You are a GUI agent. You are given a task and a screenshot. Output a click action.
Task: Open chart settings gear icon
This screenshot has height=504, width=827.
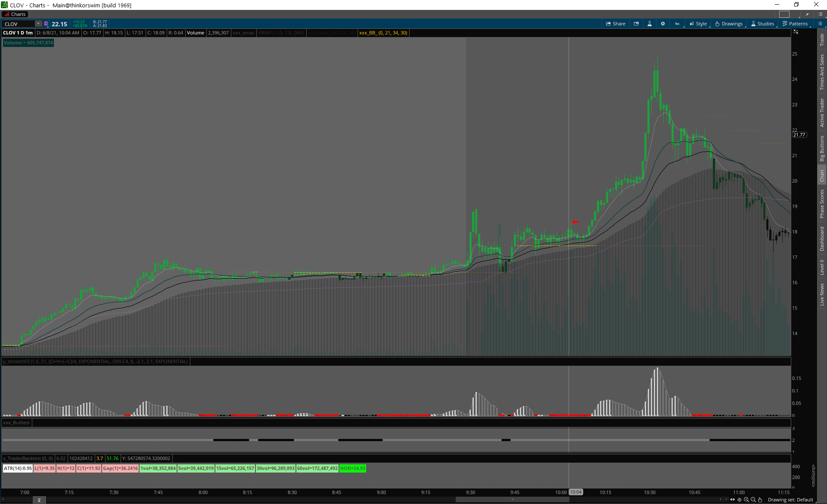(663, 24)
